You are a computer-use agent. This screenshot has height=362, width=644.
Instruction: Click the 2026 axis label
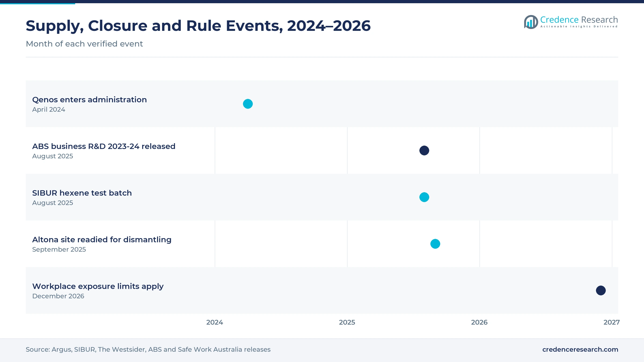pyautogui.click(x=479, y=322)
